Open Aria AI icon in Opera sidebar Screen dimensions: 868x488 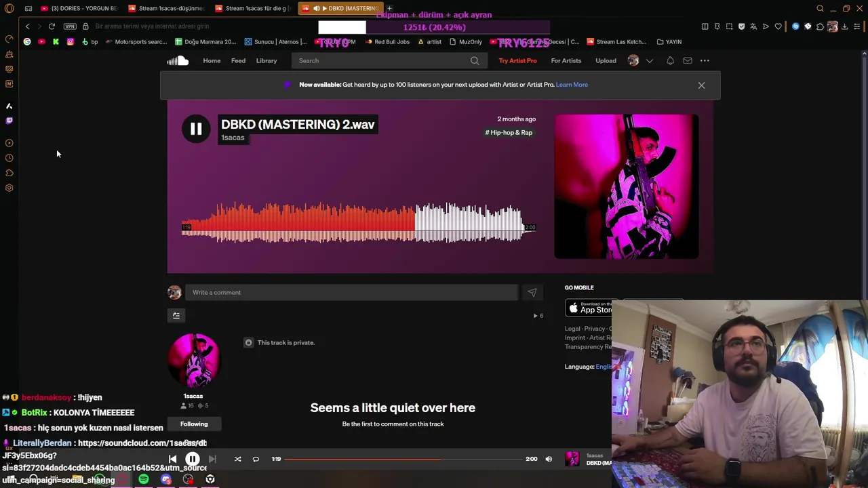(9, 106)
